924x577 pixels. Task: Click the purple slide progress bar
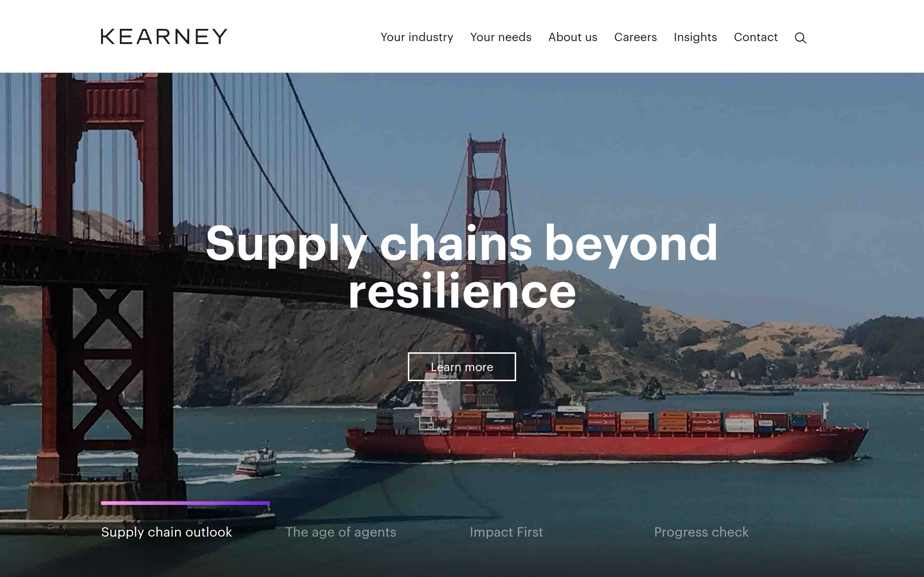pyautogui.click(x=186, y=503)
